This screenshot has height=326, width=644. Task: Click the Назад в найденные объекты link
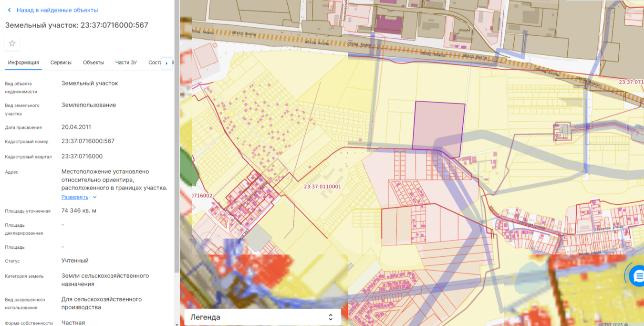57,10
